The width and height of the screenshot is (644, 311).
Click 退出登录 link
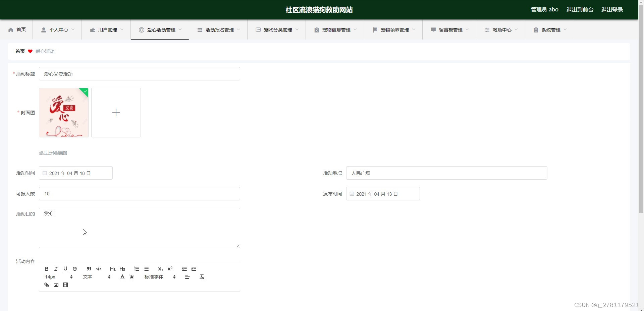[612, 10]
